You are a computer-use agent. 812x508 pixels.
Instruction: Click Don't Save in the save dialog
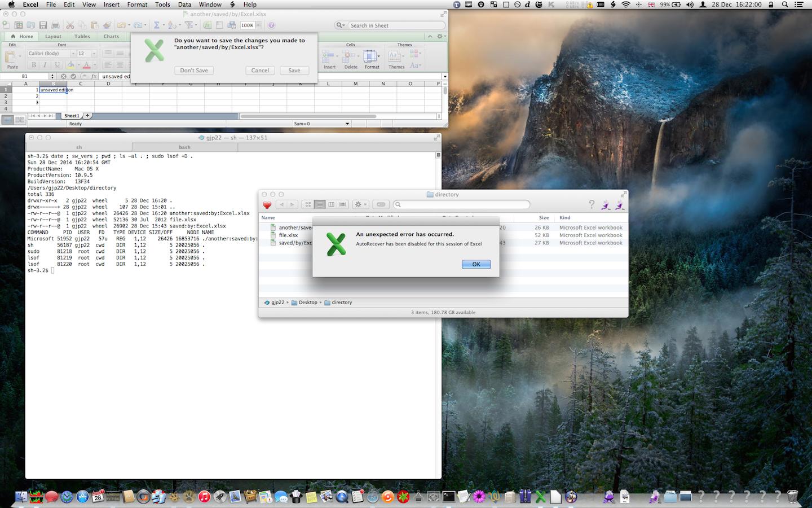pos(194,71)
